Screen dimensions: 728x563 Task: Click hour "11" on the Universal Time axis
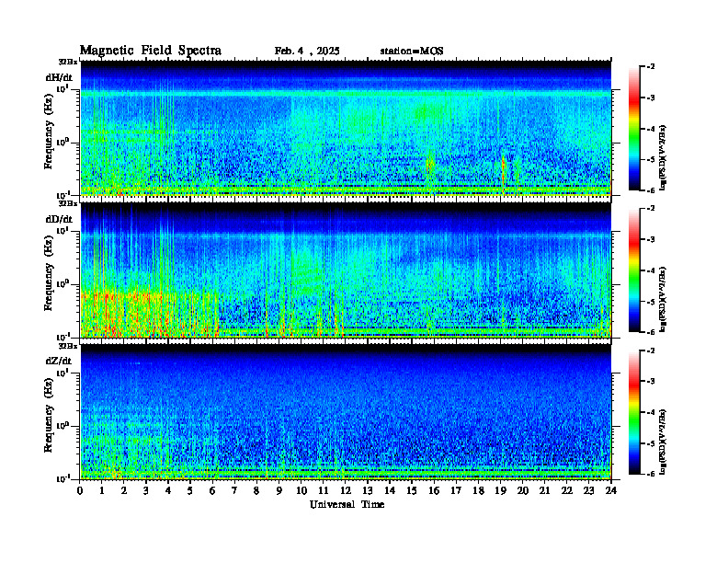(324, 490)
